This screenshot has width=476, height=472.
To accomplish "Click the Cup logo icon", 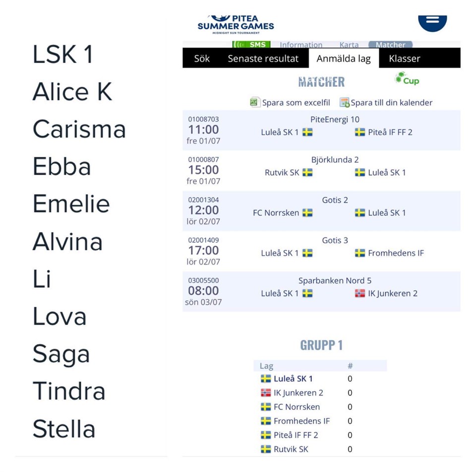I will (407, 78).
